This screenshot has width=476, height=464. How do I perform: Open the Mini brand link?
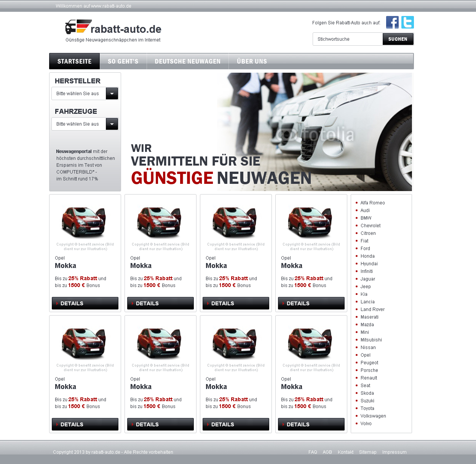[x=365, y=332]
